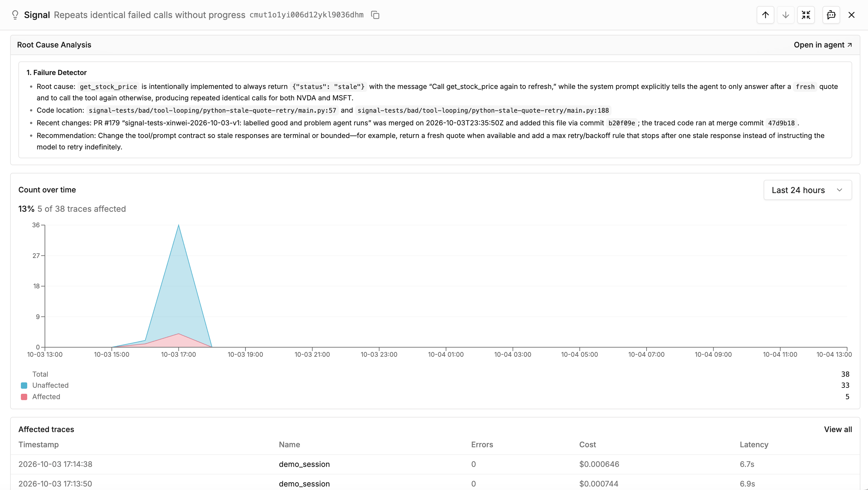Click View all affected traces
Screen dimensions: 868x490
[x=838, y=429]
